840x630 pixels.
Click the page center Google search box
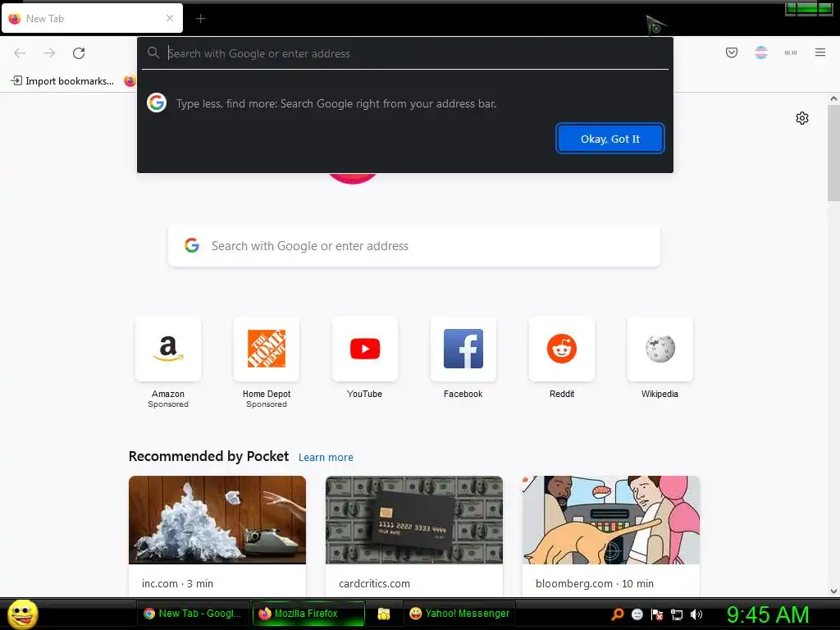coord(414,246)
